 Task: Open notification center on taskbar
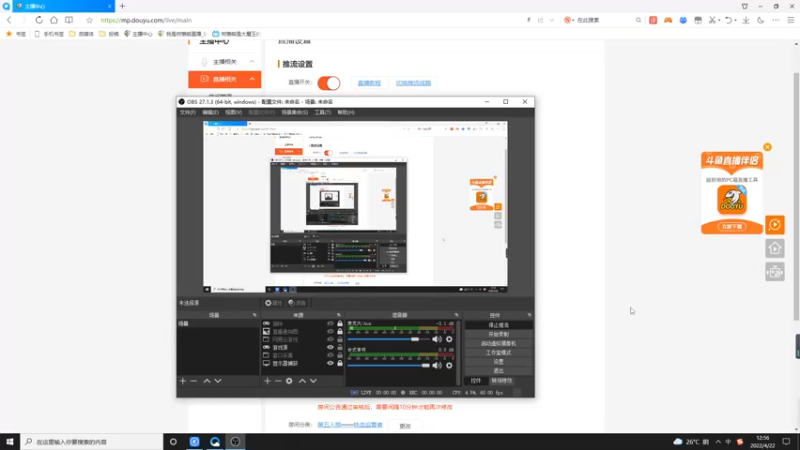786,441
